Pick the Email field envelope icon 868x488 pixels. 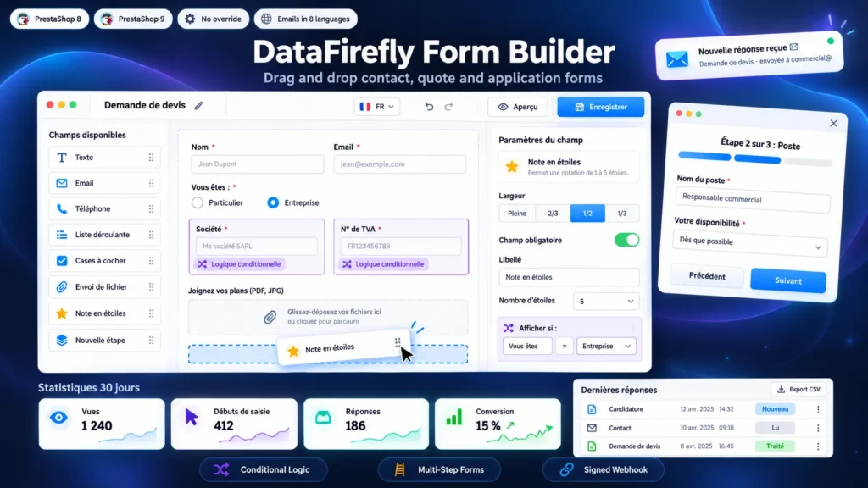[x=61, y=183]
